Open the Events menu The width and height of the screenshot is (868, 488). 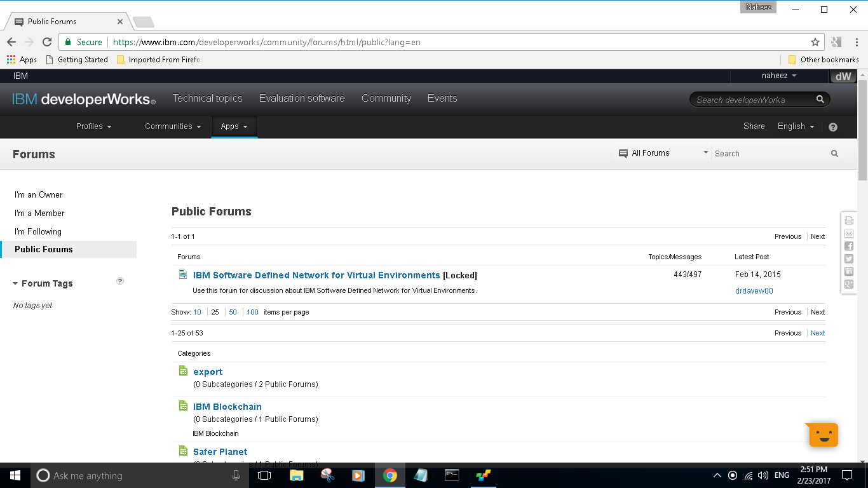(442, 98)
